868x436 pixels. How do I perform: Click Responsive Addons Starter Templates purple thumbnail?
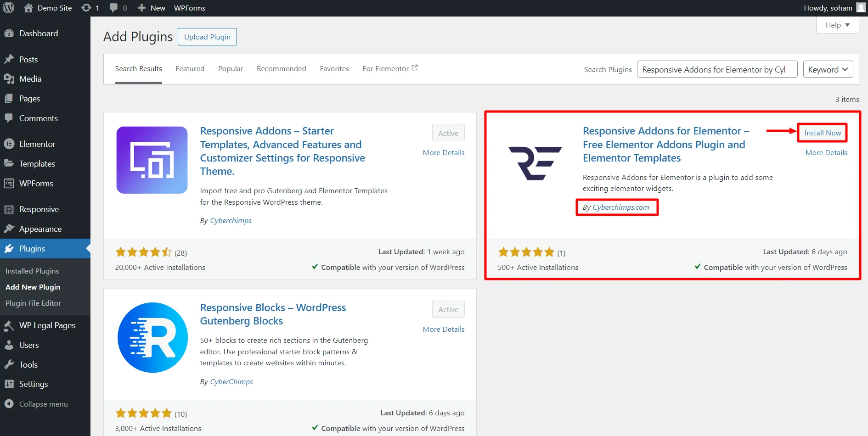[x=152, y=160]
